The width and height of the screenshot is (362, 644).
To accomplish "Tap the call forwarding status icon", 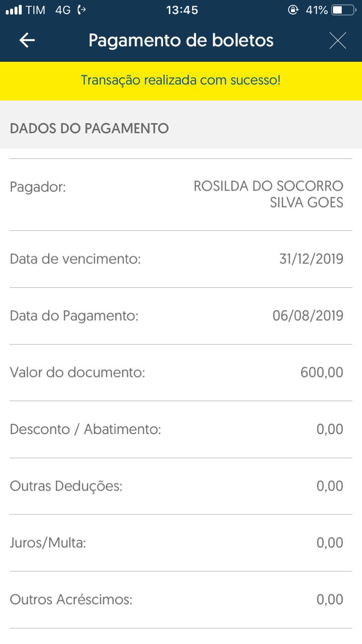I will (82, 10).
